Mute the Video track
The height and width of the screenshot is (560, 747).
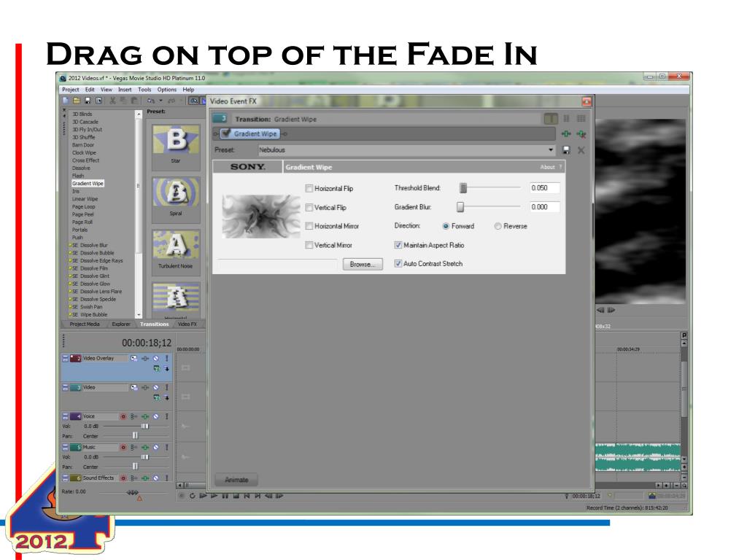pyautogui.click(x=156, y=388)
